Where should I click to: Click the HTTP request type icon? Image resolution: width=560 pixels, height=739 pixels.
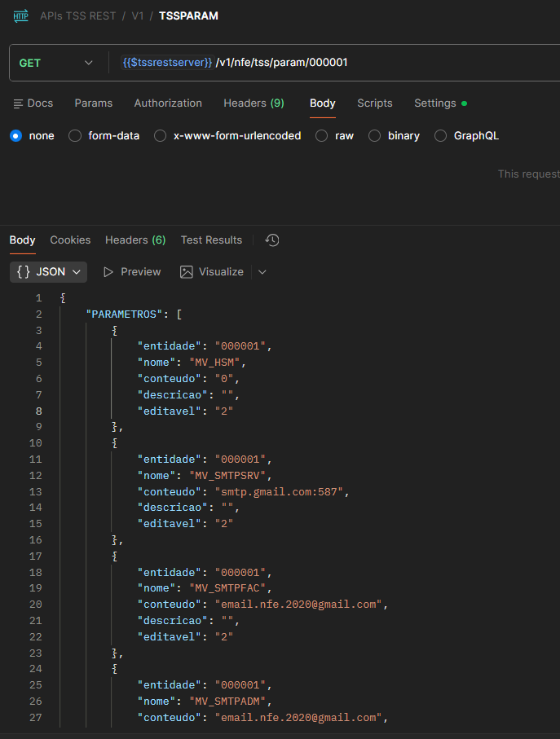pyautogui.click(x=21, y=15)
